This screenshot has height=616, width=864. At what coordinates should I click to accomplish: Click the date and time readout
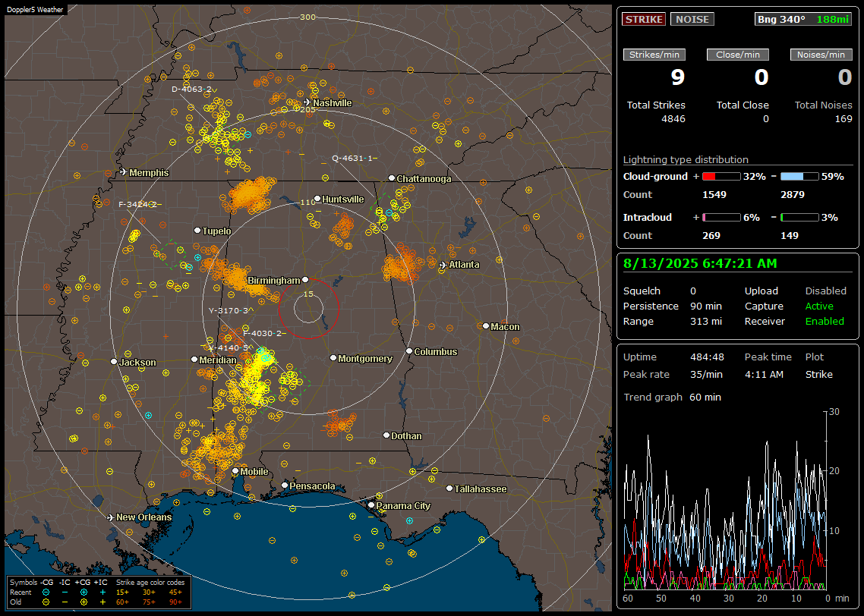click(700, 264)
